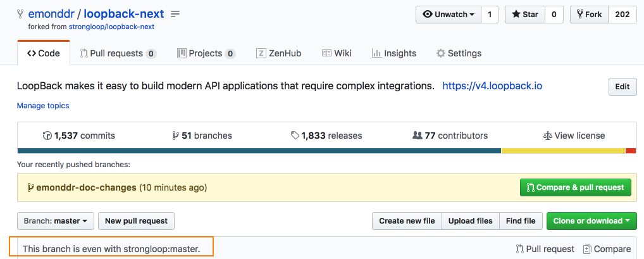Click the contributors people icon

[x=417, y=136]
